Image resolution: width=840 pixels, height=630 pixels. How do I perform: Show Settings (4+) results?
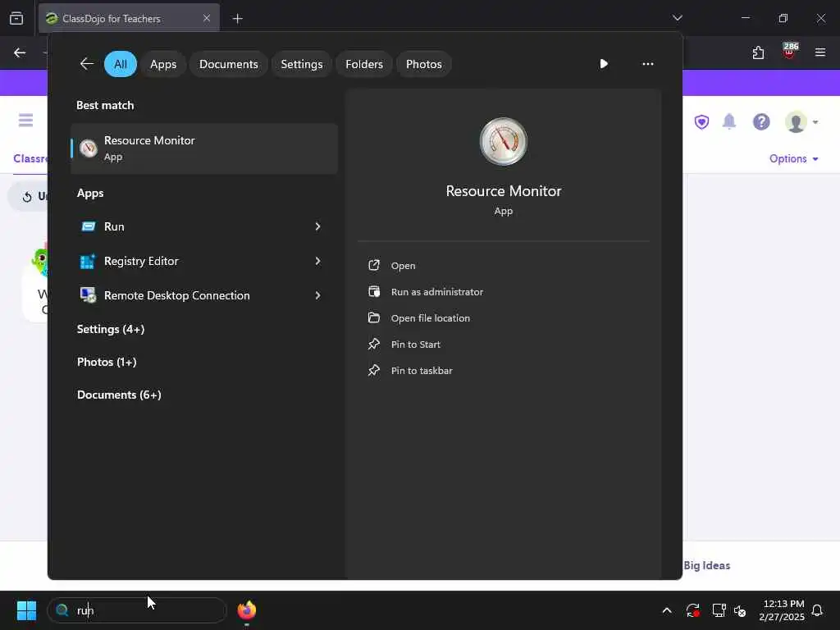111,329
